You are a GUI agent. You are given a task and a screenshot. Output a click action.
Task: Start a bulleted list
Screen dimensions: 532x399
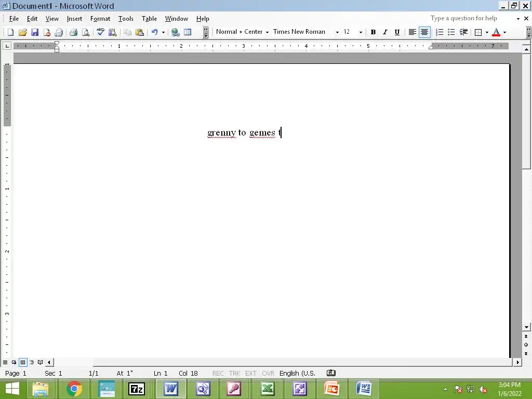[451, 32]
